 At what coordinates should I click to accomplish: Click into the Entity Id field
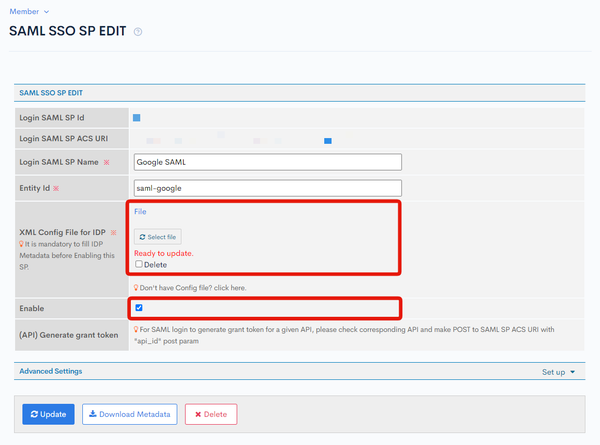[x=267, y=188]
